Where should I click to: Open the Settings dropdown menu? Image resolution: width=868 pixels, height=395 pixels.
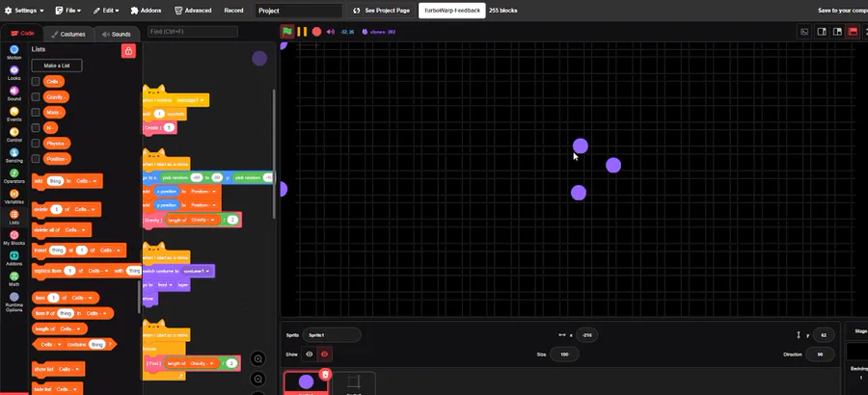click(x=24, y=11)
